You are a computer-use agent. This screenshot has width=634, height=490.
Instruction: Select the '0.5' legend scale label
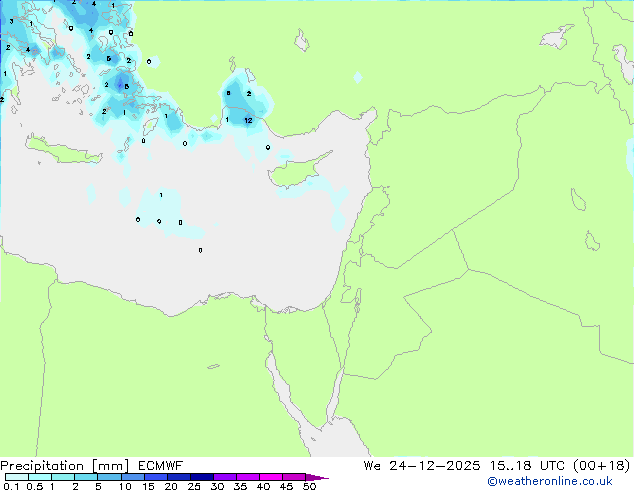pos(35,486)
